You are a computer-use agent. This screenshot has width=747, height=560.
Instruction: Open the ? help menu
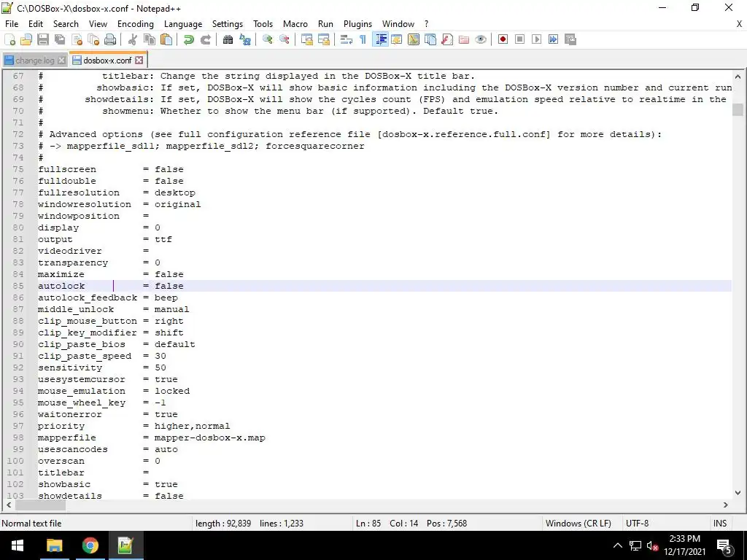point(426,24)
